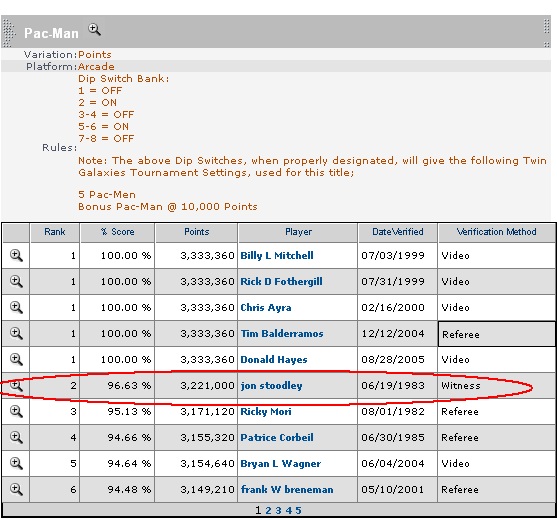This screenshot has height=520, width=557.
Task: Click the date 12/12/2004
Action: tap(393, 334)
